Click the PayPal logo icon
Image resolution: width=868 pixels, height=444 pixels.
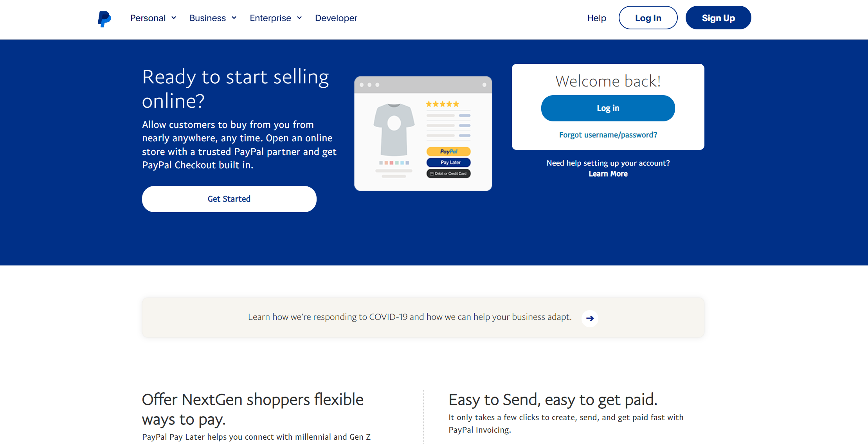[x=104, y=18]
